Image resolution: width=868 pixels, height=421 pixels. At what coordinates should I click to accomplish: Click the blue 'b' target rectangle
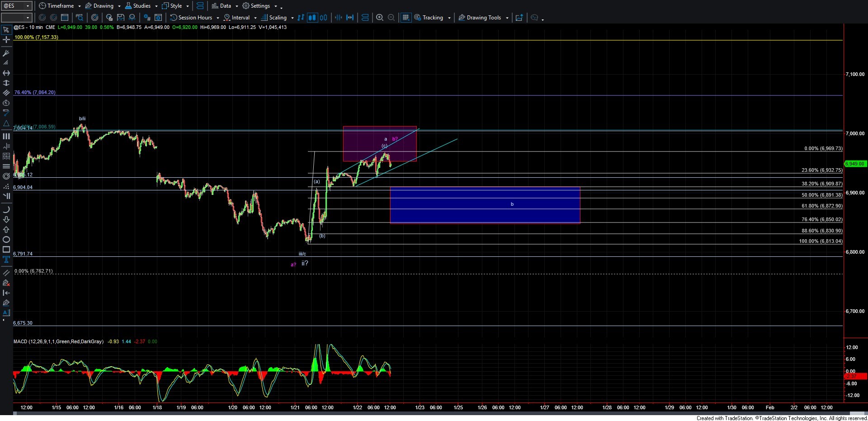485,205
